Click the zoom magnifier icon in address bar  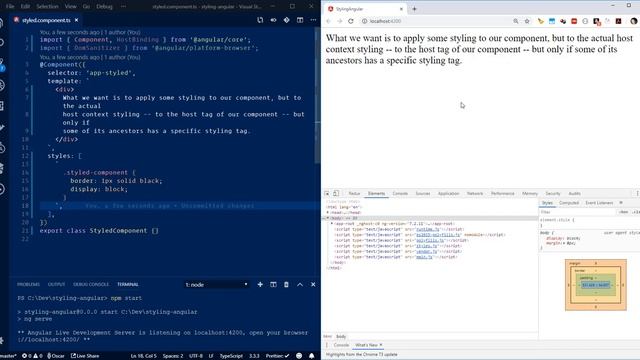[516, 21]
